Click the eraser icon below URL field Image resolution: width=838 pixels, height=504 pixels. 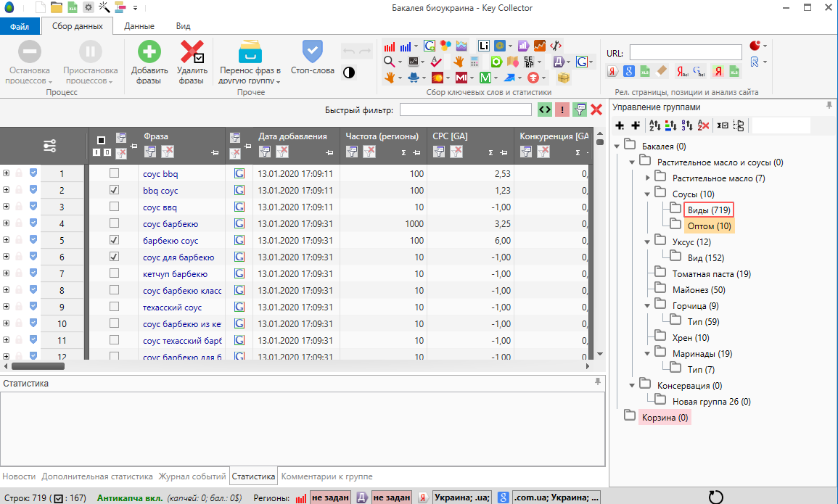pos(662,71)
